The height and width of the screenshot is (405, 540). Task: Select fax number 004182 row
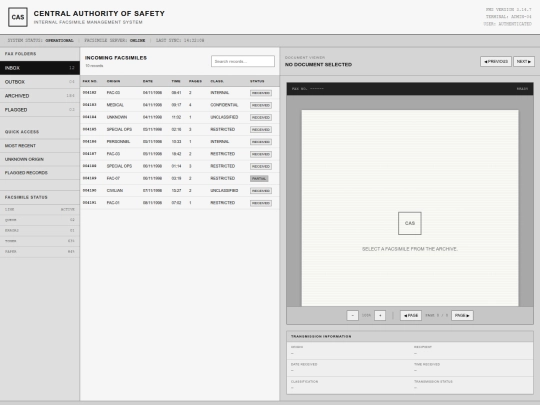pos(180,93)
